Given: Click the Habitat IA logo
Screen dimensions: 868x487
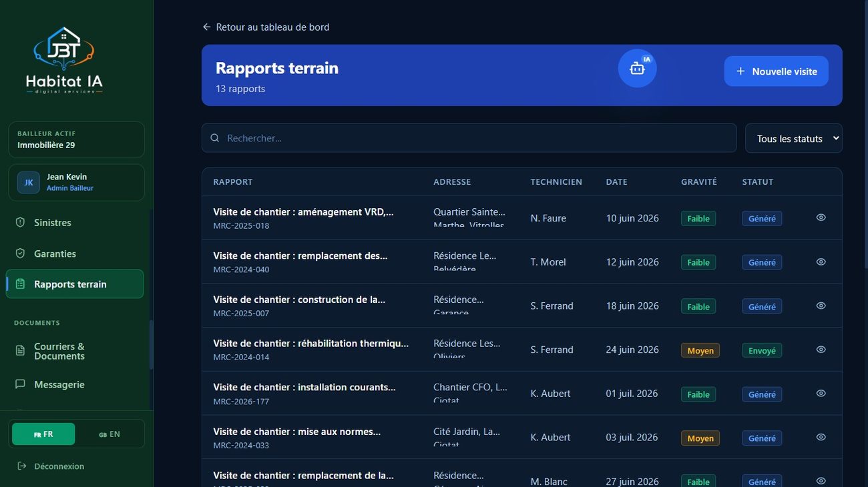Looking at the screenshot, I should (x=64, y=61).
